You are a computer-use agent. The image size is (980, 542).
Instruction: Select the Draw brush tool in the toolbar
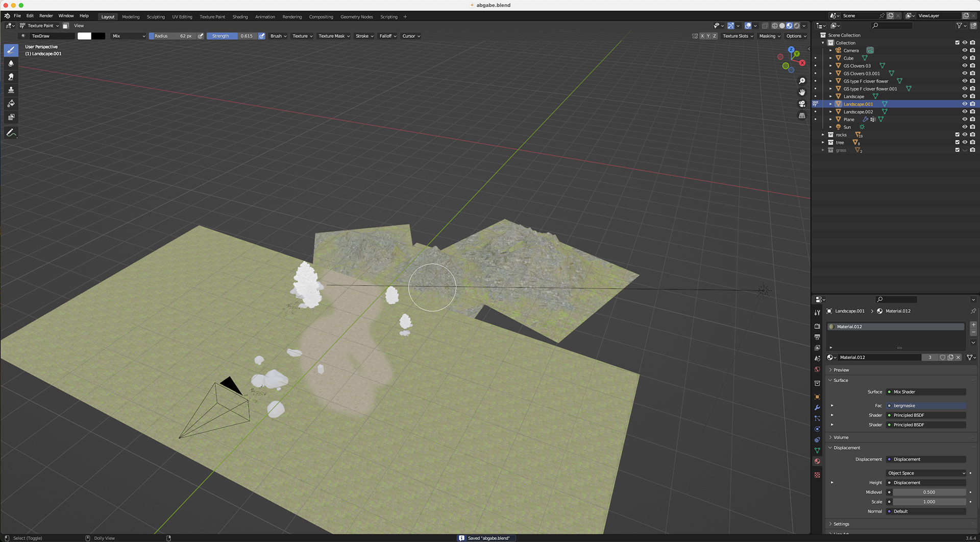click(x=11, y=50)
